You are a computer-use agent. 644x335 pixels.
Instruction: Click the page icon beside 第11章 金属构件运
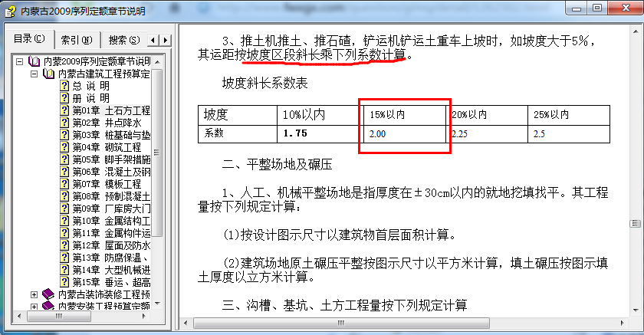click(x=64, y=233)
